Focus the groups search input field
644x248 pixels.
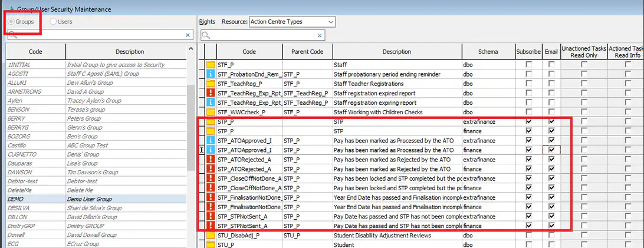pyautogui.click(x=101, y=35)
